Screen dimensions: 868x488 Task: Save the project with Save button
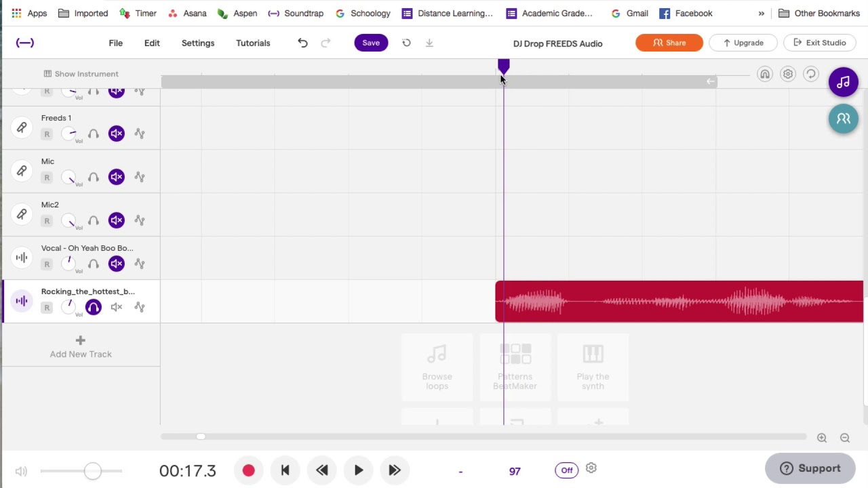pyautogui.click(x=371, y=43)
